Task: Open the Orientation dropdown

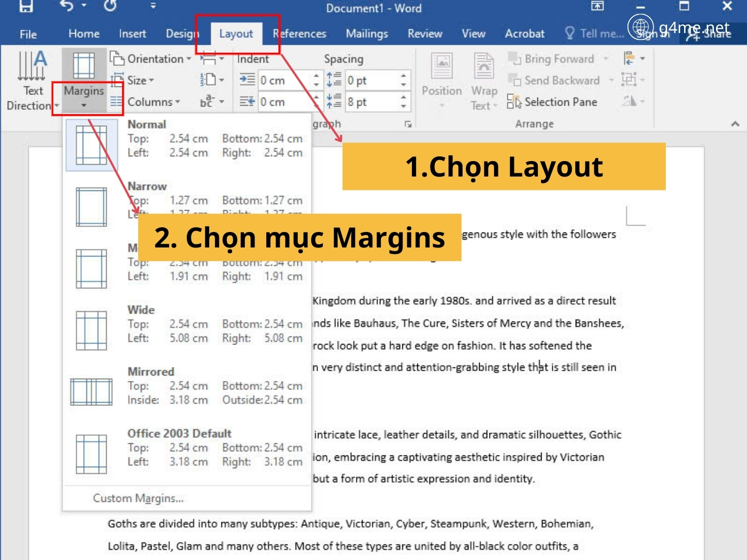Action: click(151, 59)
